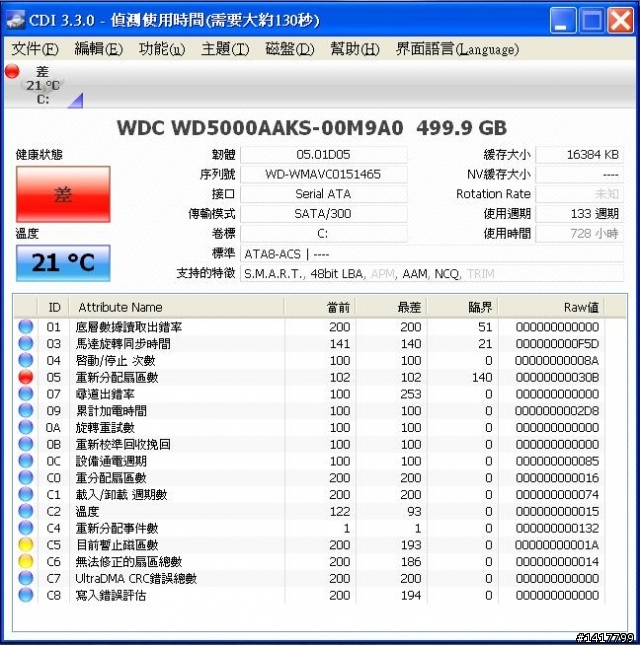The width and height of the screenshot is (640, 646).
Task: Click yellow status icon for attribute C5
Action: click(x=26, y=545)
